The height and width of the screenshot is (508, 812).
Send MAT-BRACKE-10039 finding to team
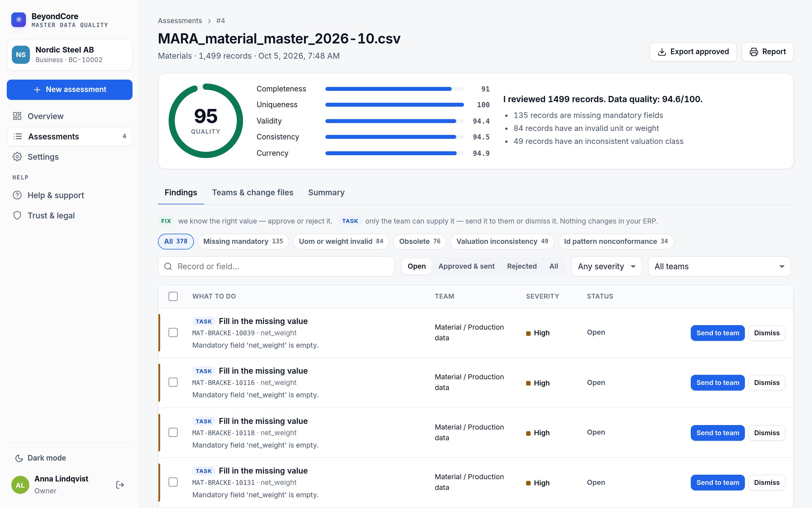717,333
